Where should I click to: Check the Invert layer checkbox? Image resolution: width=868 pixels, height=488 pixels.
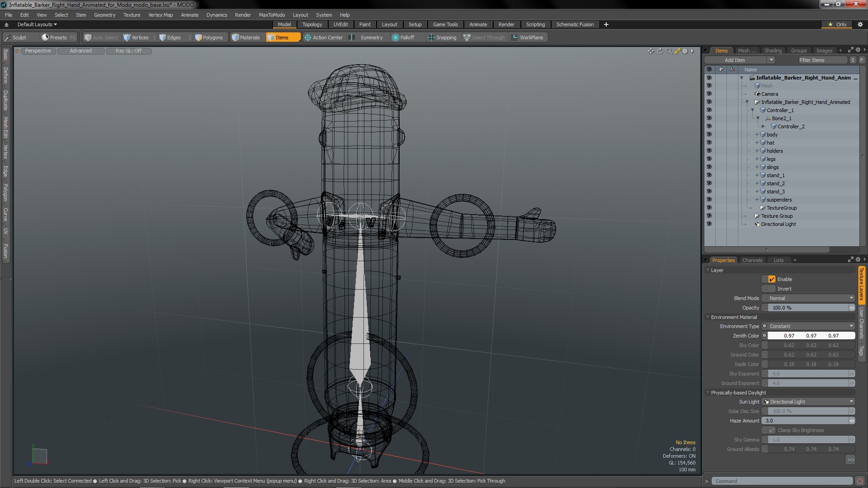[x=772, y=289]
